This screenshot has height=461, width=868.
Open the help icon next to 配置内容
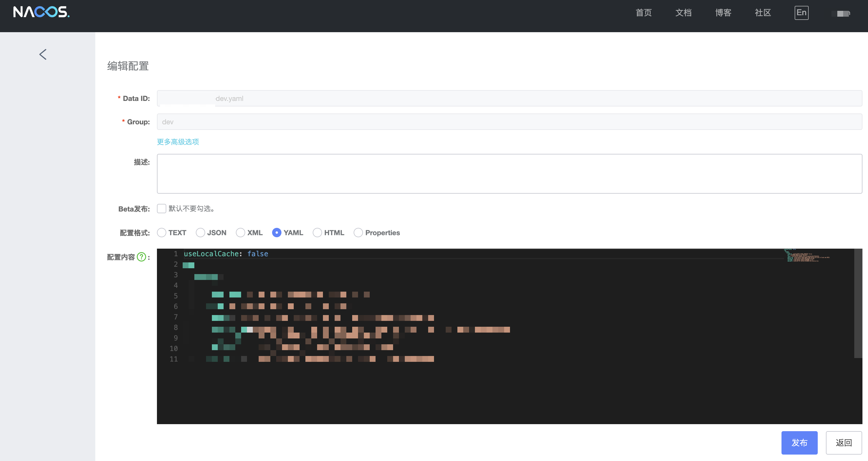pyautogui.click(x=141, y=257)
